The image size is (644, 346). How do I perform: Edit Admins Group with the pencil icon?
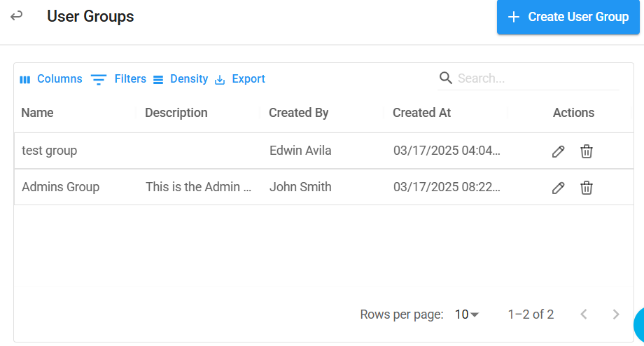pos(558,188)
